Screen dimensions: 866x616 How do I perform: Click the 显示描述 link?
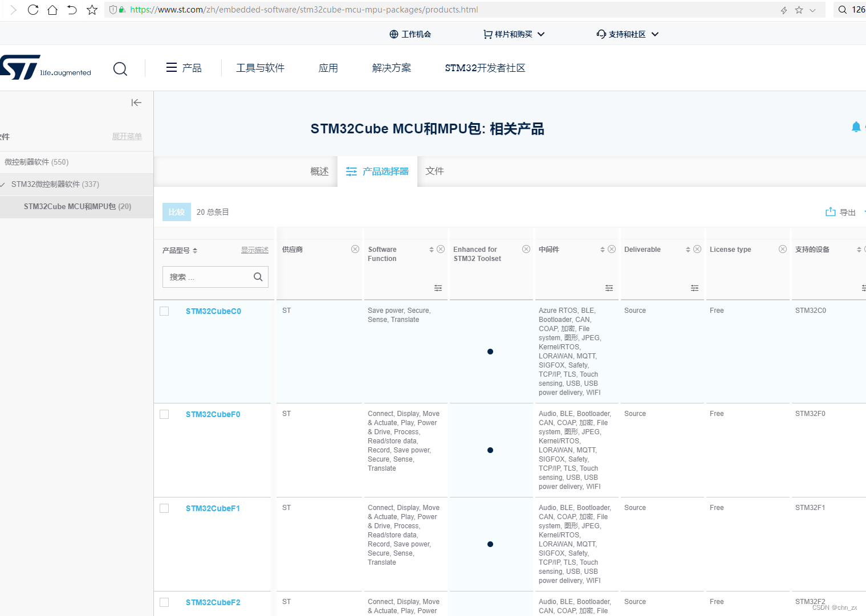pos(255,250)
